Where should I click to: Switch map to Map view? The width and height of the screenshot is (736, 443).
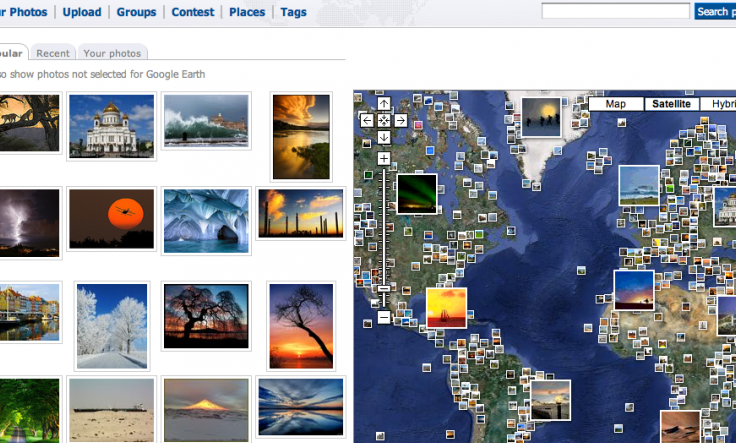[616, 104]
